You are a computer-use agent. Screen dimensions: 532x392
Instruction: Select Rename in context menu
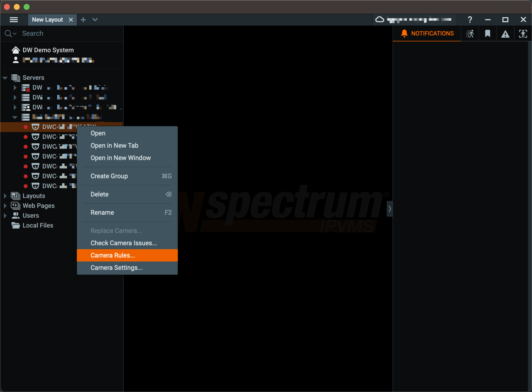(x=127, y=212)
